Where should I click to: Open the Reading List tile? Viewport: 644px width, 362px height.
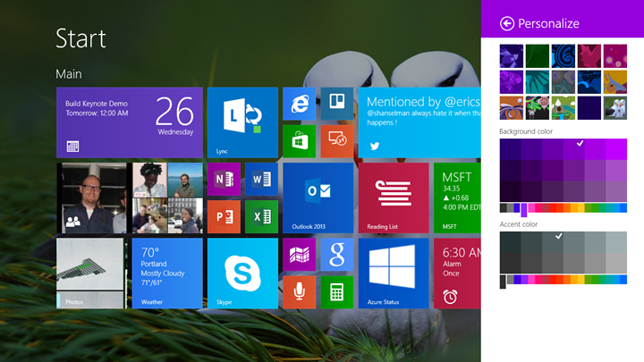coord(394,198)
